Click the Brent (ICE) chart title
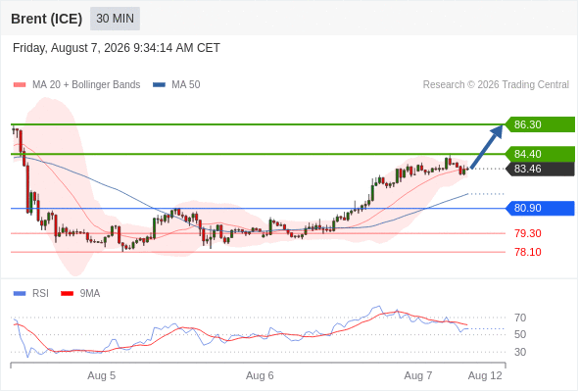This screenshot has width=578, height=392. pyautogui.click(x=46, y=19)
